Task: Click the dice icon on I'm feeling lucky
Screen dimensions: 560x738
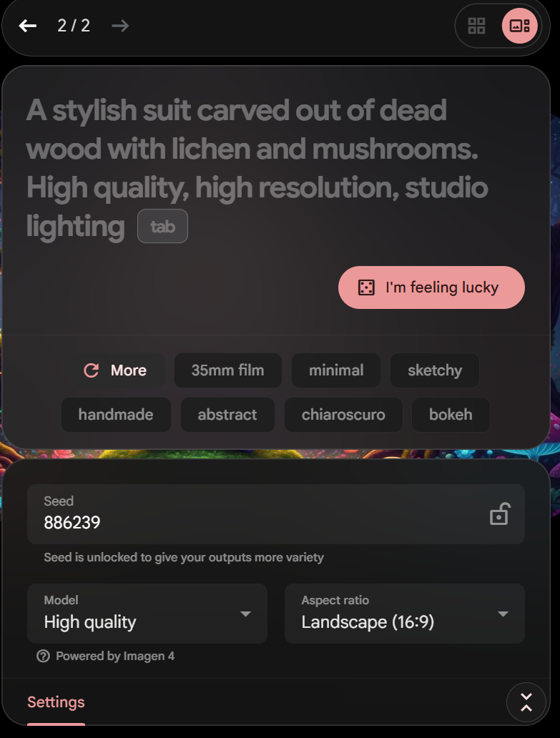Action: click(366, 287)
